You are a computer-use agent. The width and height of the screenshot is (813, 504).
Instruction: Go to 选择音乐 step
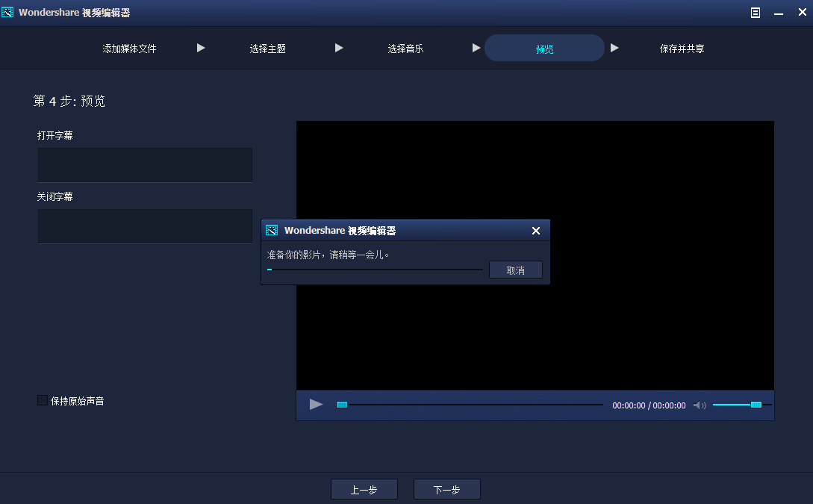(405, 49)
